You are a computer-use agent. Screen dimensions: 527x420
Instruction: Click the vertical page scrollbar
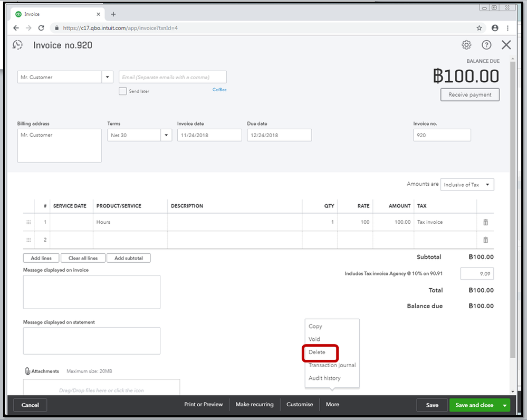[513, 208]
